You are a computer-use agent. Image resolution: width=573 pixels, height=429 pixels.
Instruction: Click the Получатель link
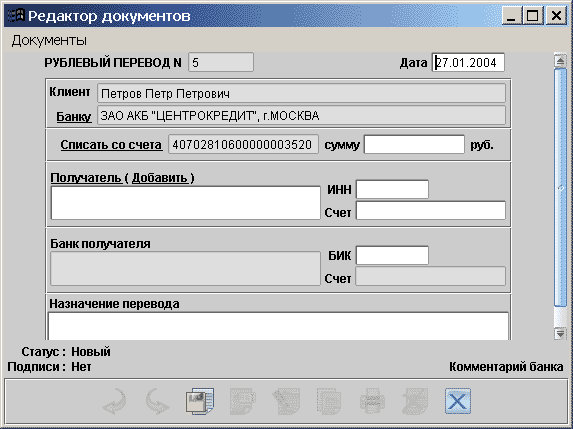click(86, 178)
